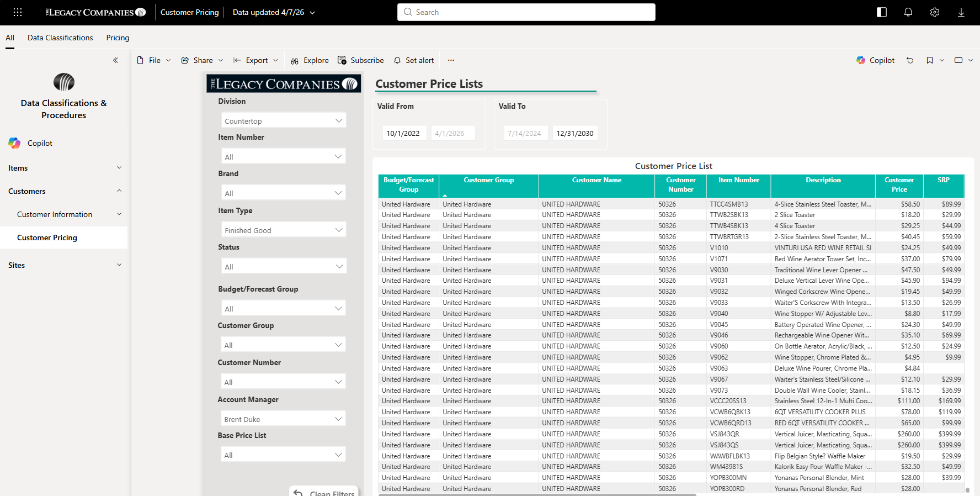980x496 pixels.
Task: Click Valid To end date 12/31/2030
Action: tap(574, 133)
